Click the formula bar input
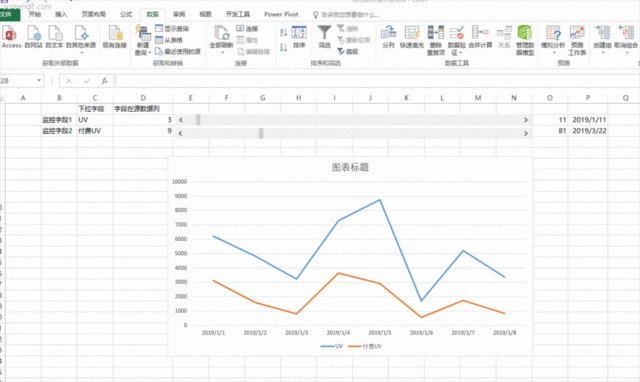Image resolution: width=640 pixels, height=382 pixels. pyautogui.click(x=378, y=81)
